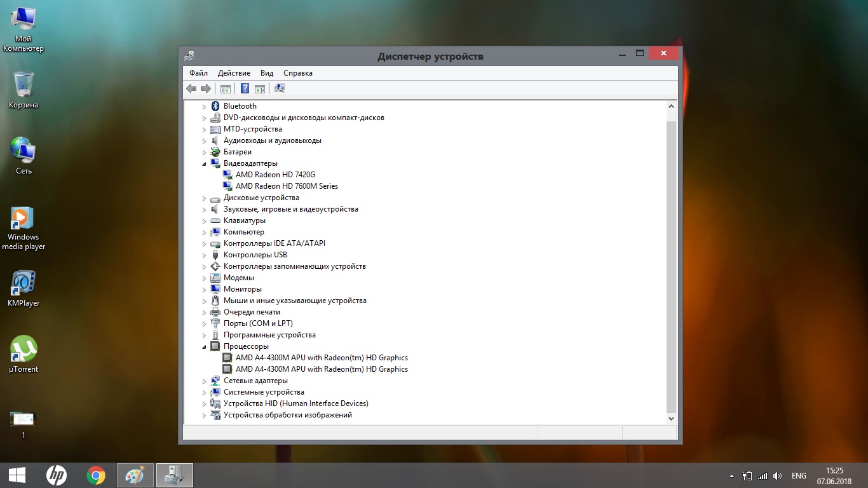This screenshot has height=488, width=868.
Task: Click the Back arrow in Device Manager toolbar
Action: tap(191, 88)
